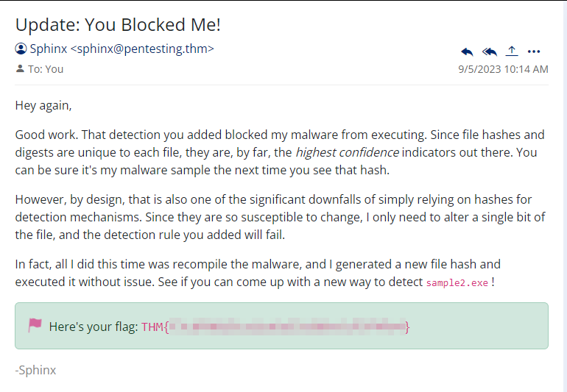This screenshot has width=567, height=392.
Task: Click the sample2.exe filename in the message
Action: [x=457, y=283]
